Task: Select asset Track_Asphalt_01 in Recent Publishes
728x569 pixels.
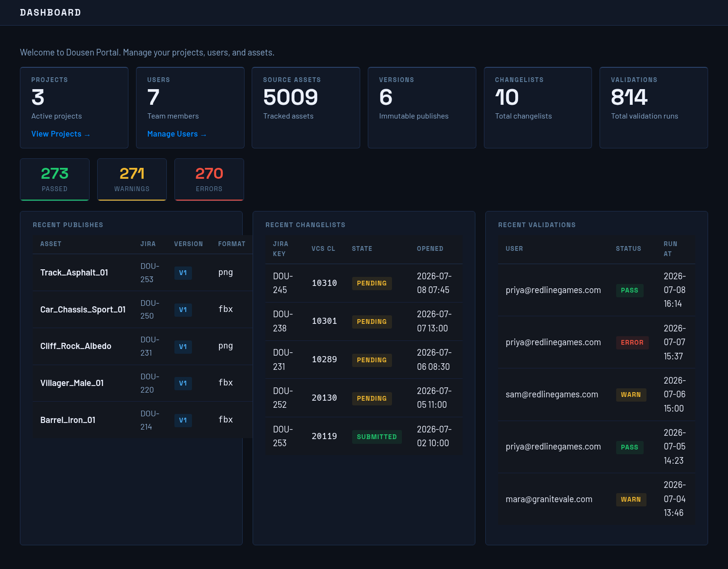Action: click(74, 273)
